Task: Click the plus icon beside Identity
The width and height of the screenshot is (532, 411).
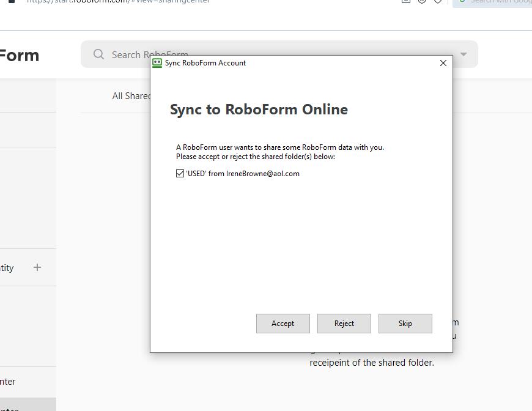Action: 37,267
